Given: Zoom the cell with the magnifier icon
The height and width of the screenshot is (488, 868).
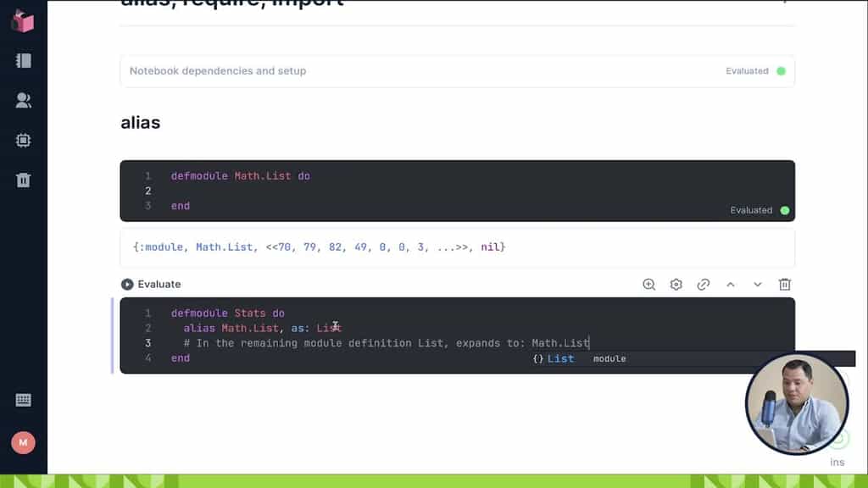Looking at the screenshot, I should pyautogui.click(x=648, y=285).
